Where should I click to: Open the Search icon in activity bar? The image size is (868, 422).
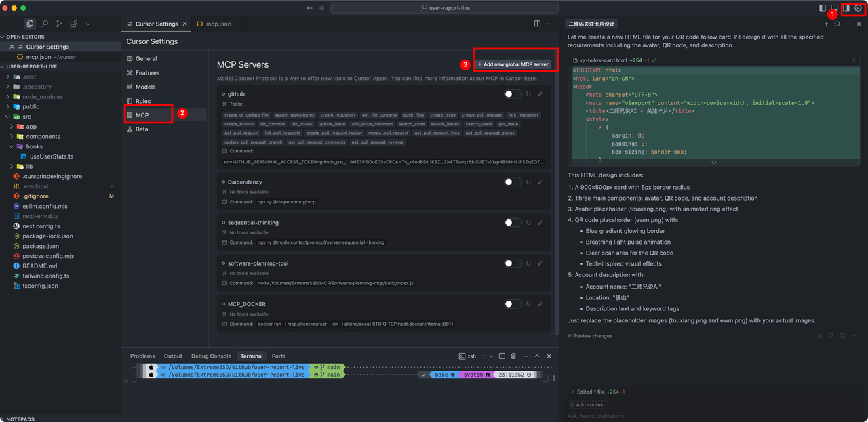(x=45, y=24)
